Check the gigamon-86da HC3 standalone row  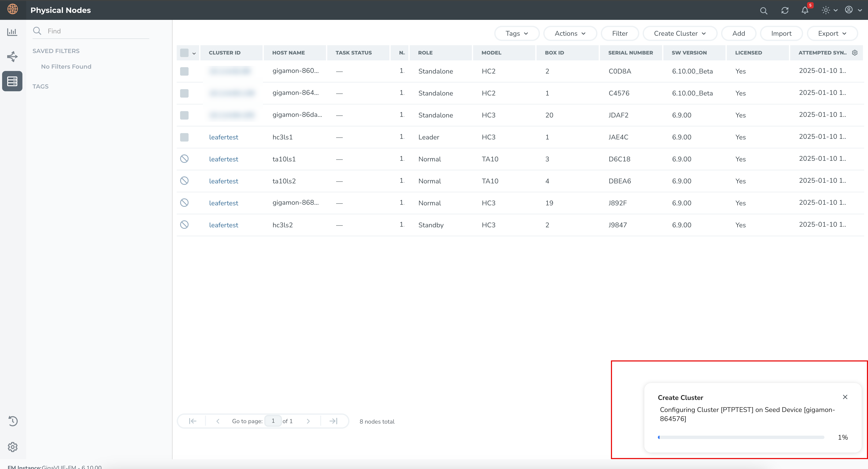(184, 115)
